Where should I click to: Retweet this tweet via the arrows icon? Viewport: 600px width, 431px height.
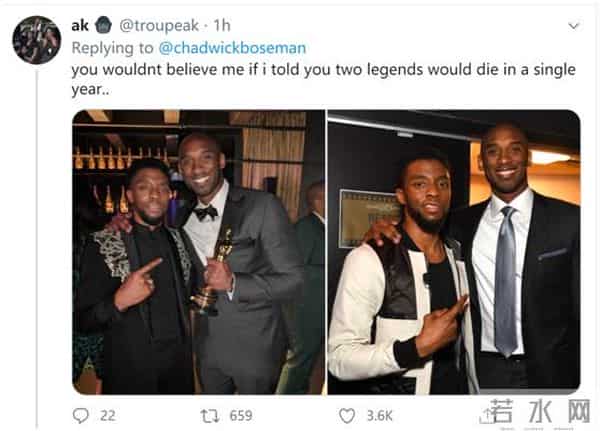(x=211, y=414)
